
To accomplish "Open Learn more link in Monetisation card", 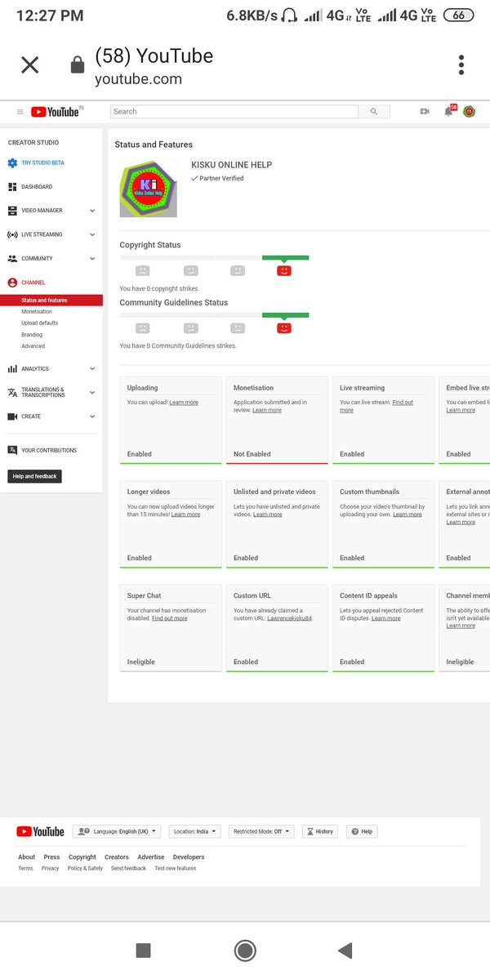I will tap(267, 410).
